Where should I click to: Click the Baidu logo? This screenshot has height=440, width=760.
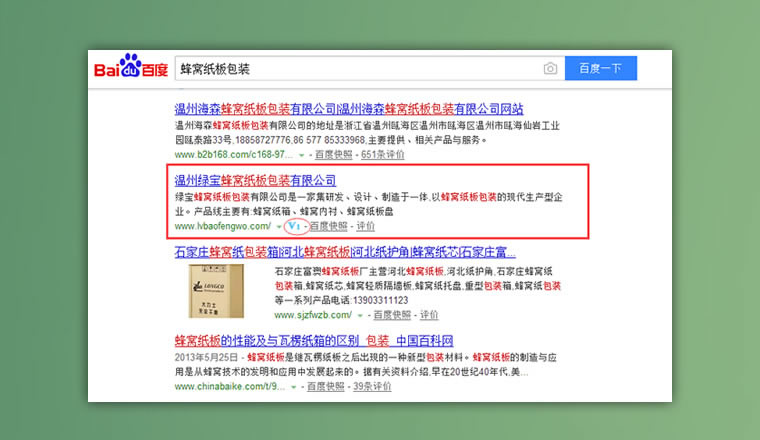(131, 65)
